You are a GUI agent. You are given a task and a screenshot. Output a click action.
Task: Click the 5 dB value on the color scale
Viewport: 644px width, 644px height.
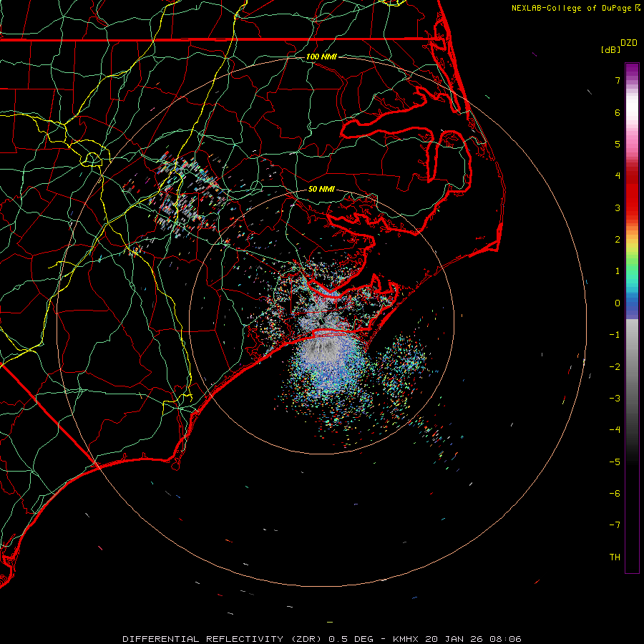coord(618,144)
